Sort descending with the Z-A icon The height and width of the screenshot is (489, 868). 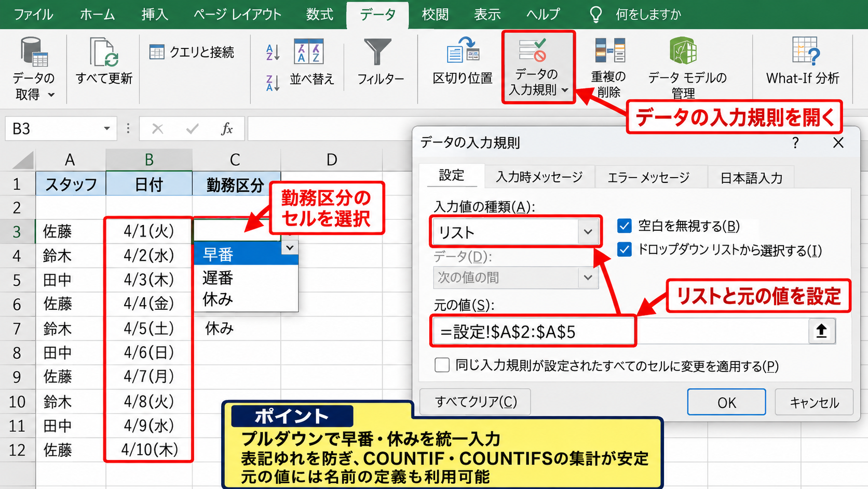point(273,83)
